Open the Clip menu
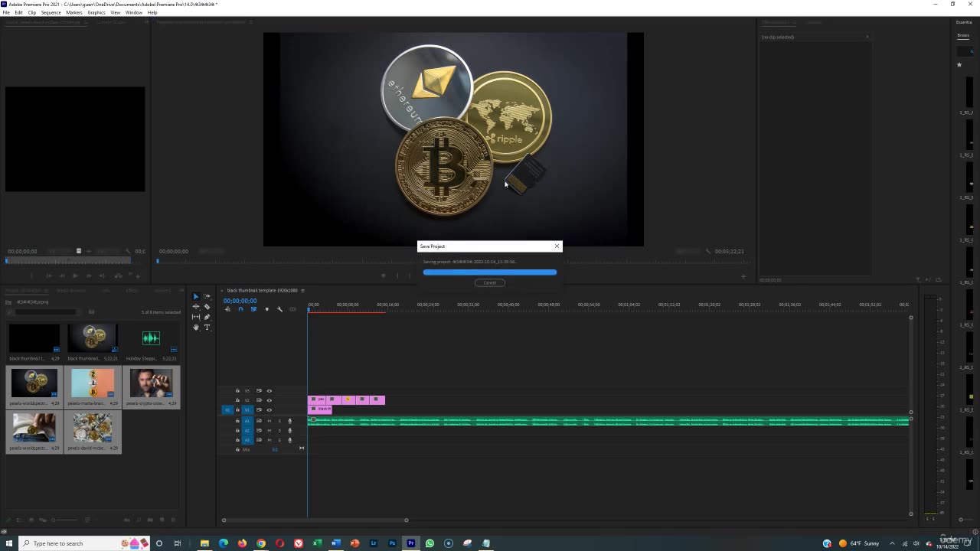The height and width of the screenshot is (551, 980). coord(31,12)
